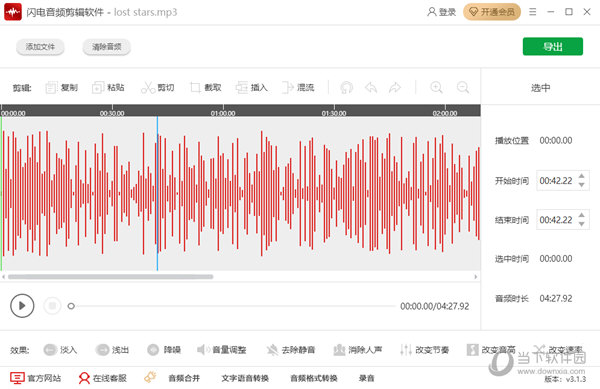This screenshot has height=389, width=600.
Task: Decrease the start time (开始时间) value
Action: coord(582,185)
